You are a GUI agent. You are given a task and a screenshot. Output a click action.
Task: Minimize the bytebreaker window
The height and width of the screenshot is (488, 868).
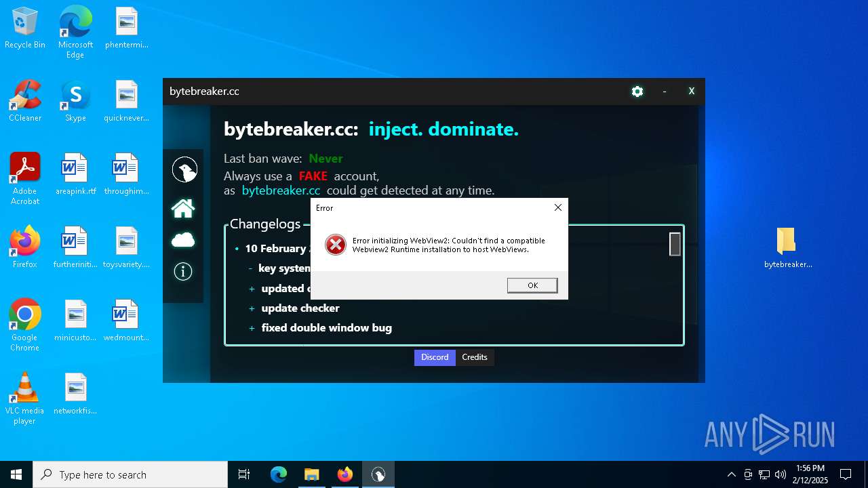(665, 91)
